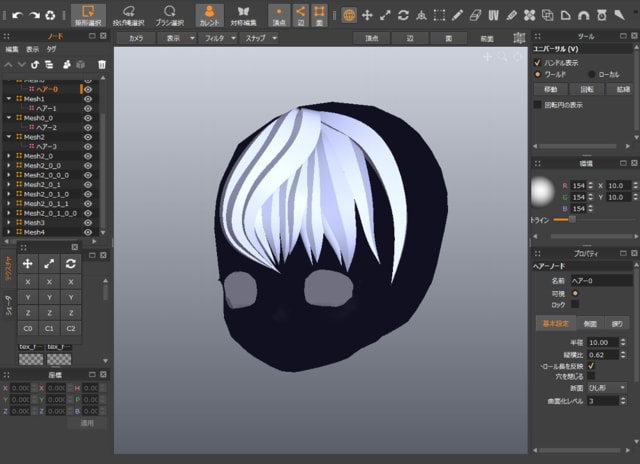Select the eraser tool
Image resolution: width=640 pixels, height=464 pixels.
pyautogui.click(x=475, y=16)
